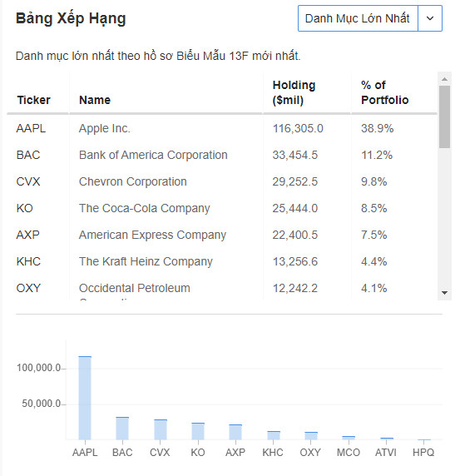Image resolution: width=455 pixels, height=476 pixels.
Task: Click the 50,000.0 y-axis label
Action: (42, 404)
